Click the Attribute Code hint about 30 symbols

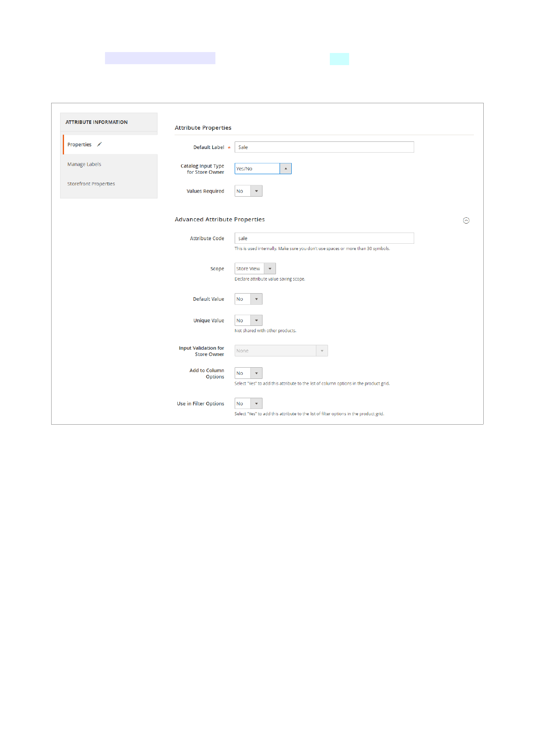click(x=312, y=249)
